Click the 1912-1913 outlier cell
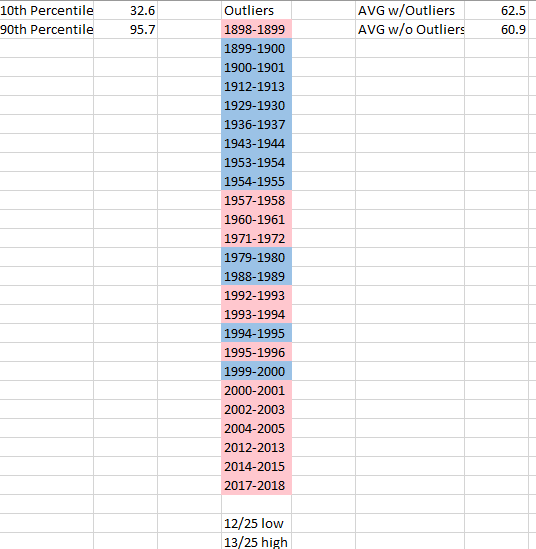 tap(256, 86)
